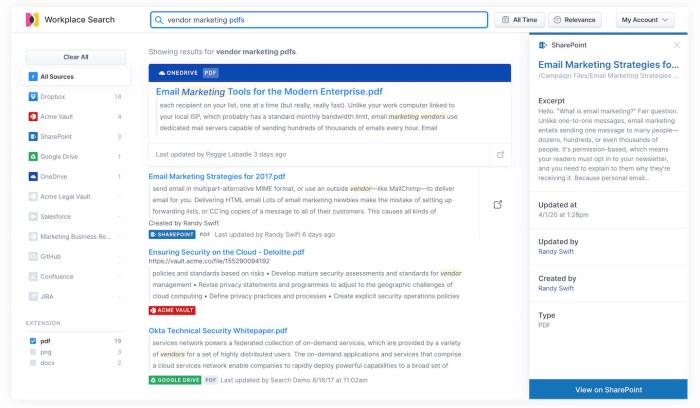
Task: Select the GitHub source row
Action: (x=76, y=257)
